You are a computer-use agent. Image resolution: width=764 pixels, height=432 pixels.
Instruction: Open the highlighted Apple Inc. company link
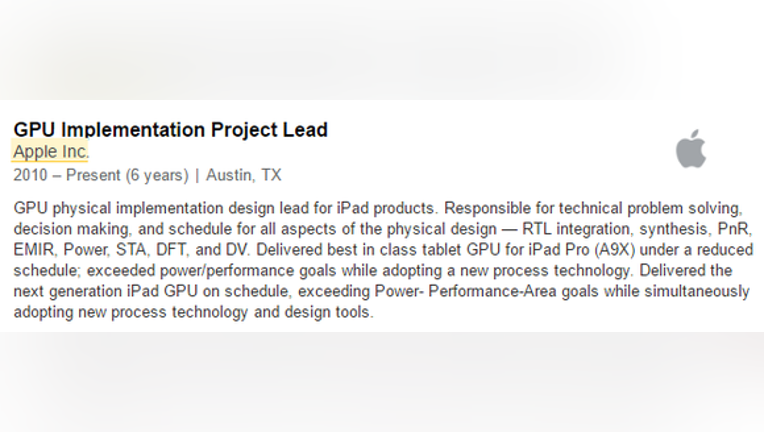point(51,151)
